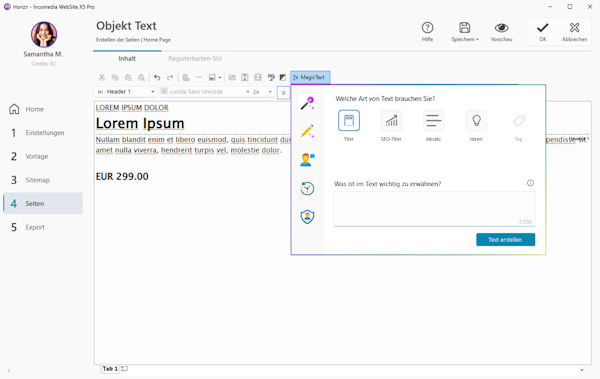
Task: Click the LOREM IPSUM DOLOR text line
Action: pos(132,108)
